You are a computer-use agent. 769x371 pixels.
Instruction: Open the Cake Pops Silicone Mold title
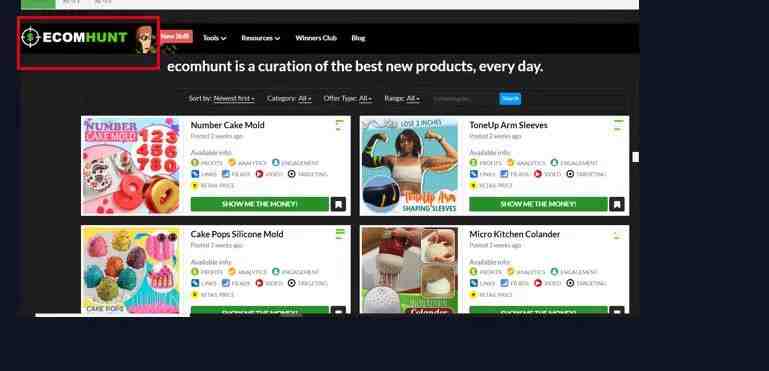point(237,234)
